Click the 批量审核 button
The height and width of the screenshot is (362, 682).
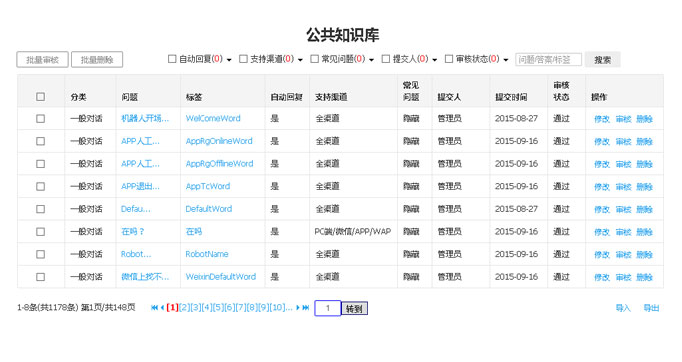pyautogui.click(x=43, y=60)
